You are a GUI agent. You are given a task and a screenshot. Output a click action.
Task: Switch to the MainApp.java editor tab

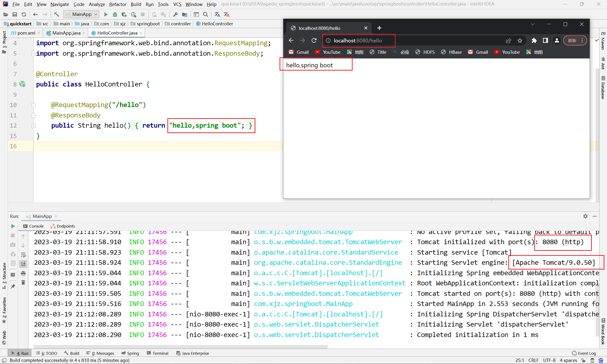click(66, 33)
